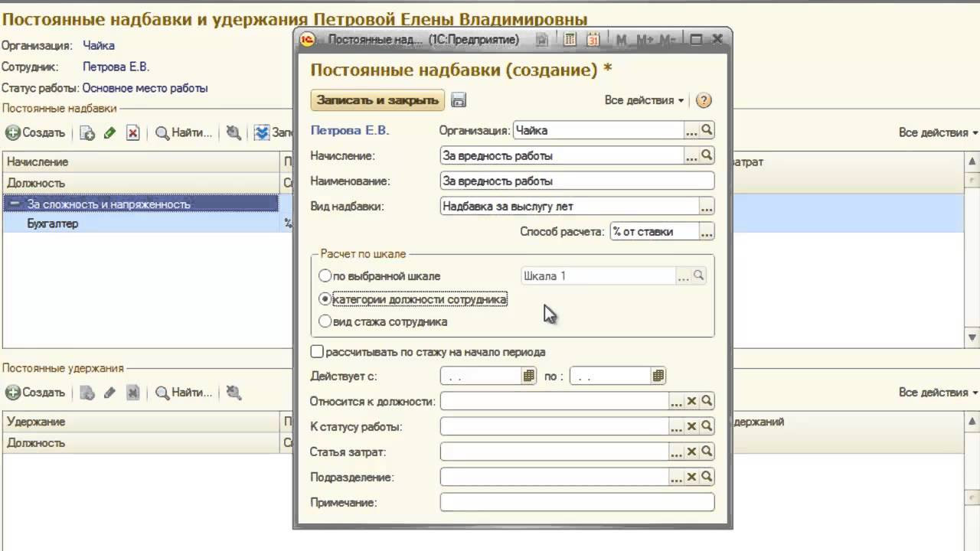Collapse 'За сложность и напряженность' tree row

pyautogui.click(x=15, y=204)
